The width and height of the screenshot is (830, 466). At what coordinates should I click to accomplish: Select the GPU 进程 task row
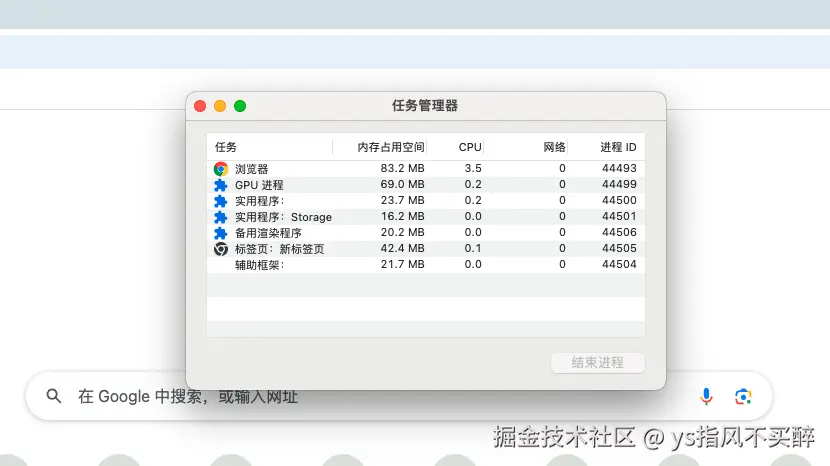pos(426,185)
